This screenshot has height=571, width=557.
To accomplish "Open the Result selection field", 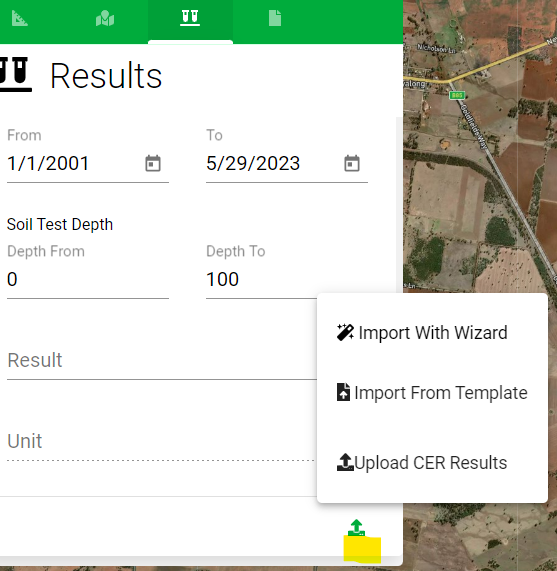I will click(162, 360).
